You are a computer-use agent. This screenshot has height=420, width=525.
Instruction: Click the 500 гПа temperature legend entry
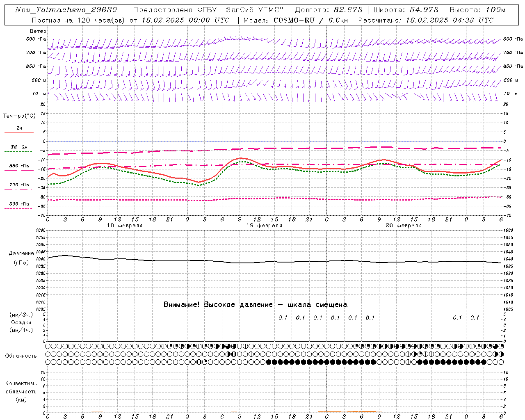coord(19,204)
